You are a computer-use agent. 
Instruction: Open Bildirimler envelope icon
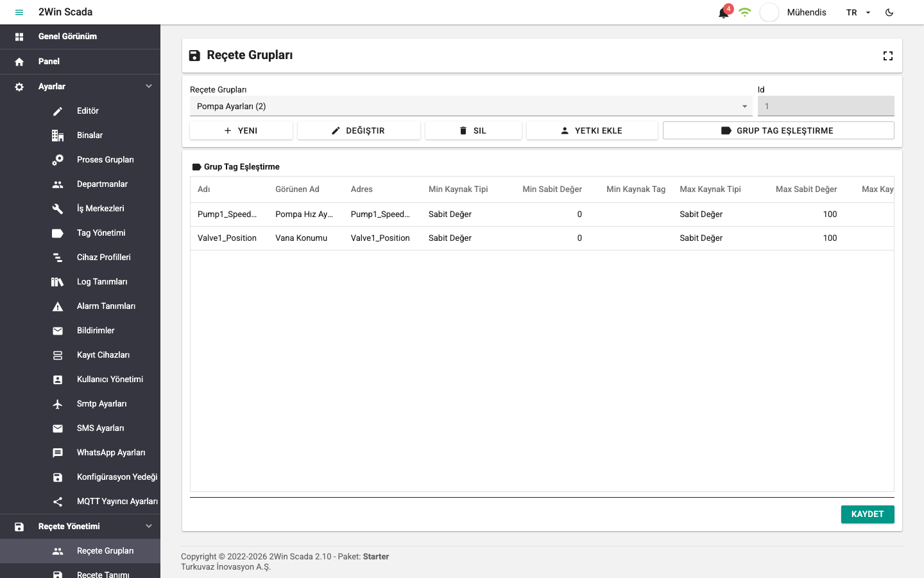coord(58,331)
